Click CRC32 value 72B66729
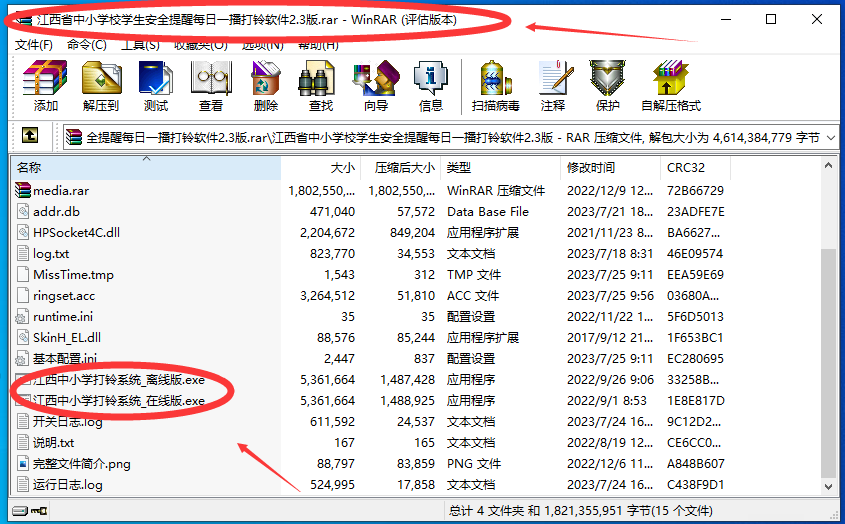 pyautogui.click(x=695, y=190)
